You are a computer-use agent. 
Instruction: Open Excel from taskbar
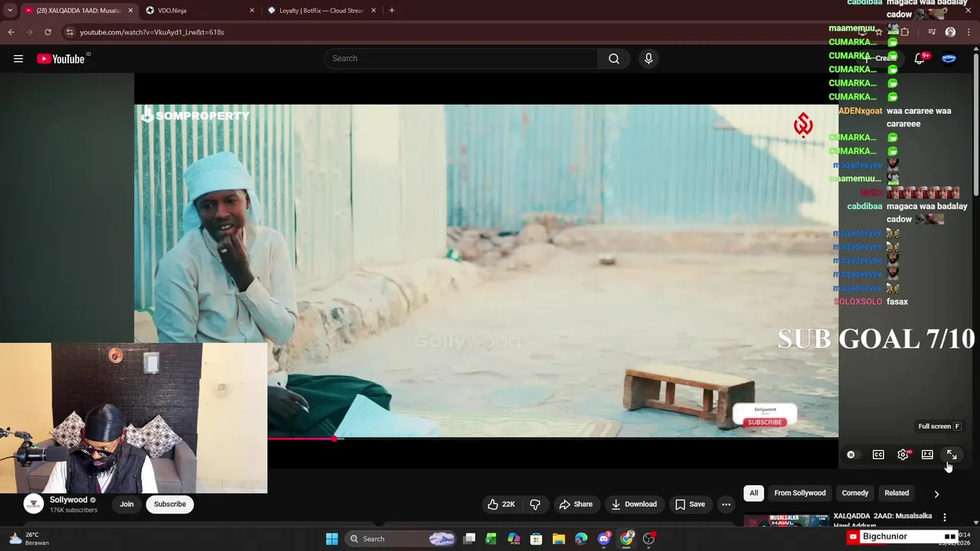point(491,539)
